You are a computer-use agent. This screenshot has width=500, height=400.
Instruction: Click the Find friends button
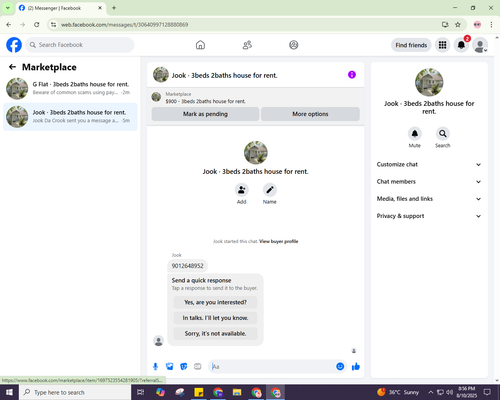411,45
